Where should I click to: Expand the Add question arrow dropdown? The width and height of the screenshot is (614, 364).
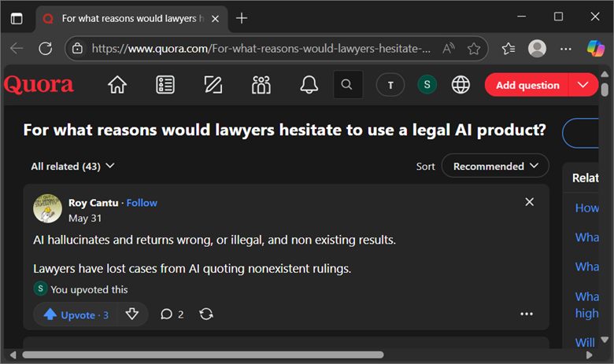point(583,85)
